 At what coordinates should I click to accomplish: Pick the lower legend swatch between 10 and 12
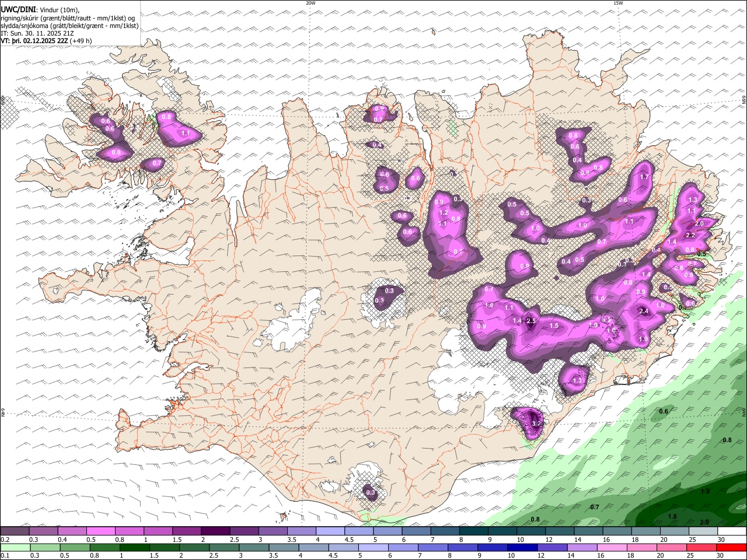(x=522, y=547)
